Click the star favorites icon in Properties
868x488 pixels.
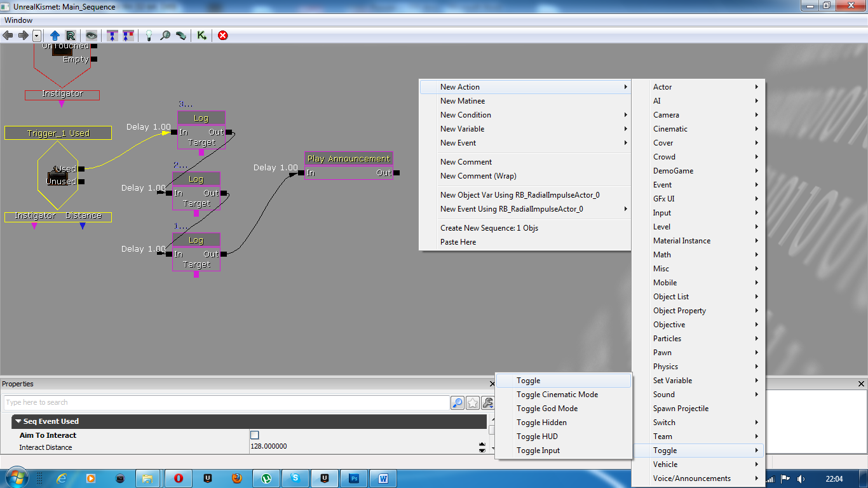[x=473, y=403]
